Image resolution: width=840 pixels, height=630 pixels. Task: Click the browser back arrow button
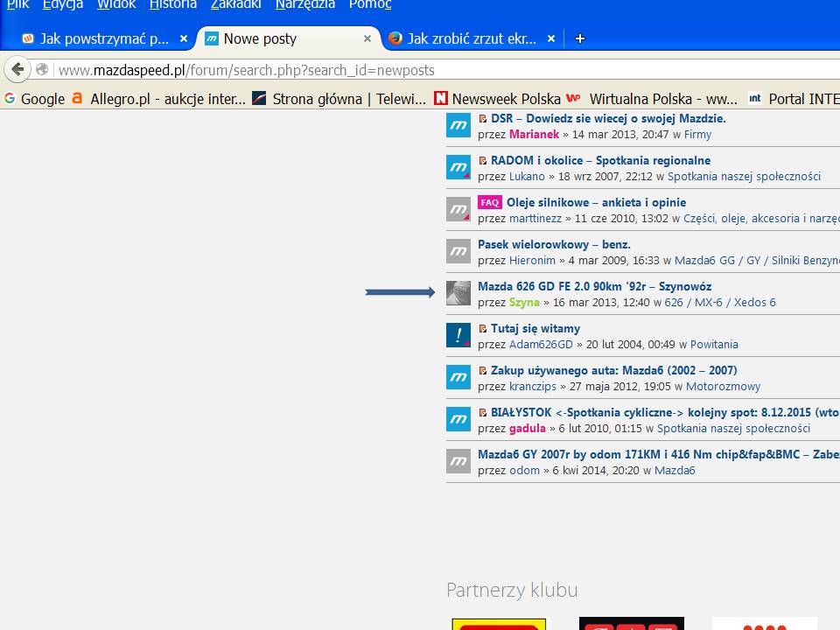[17, 70]
